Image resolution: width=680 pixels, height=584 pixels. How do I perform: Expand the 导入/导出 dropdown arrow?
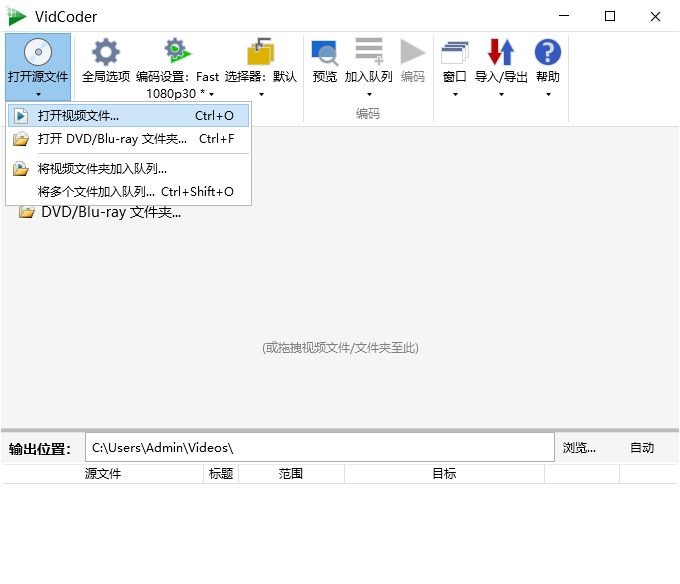coord(501,95)
